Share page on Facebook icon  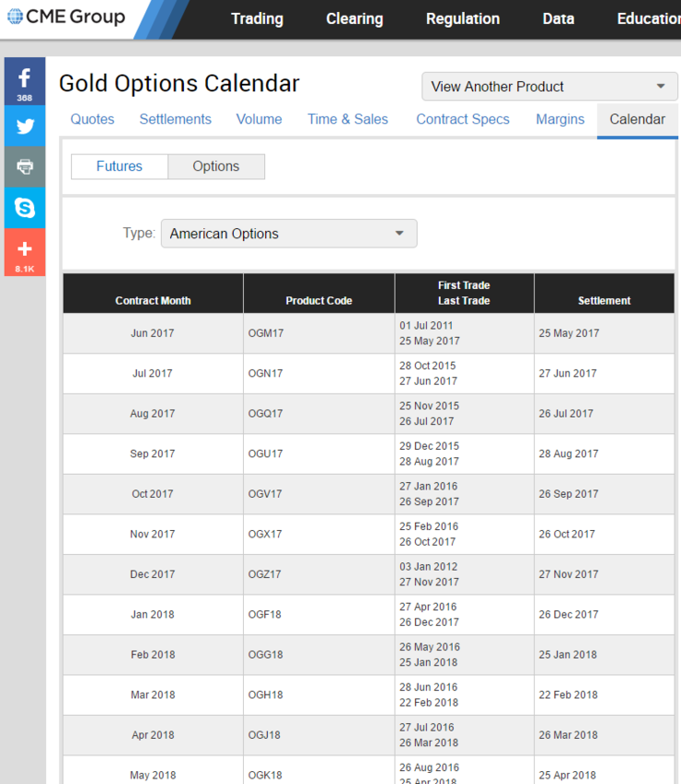(x=25, y=81)
